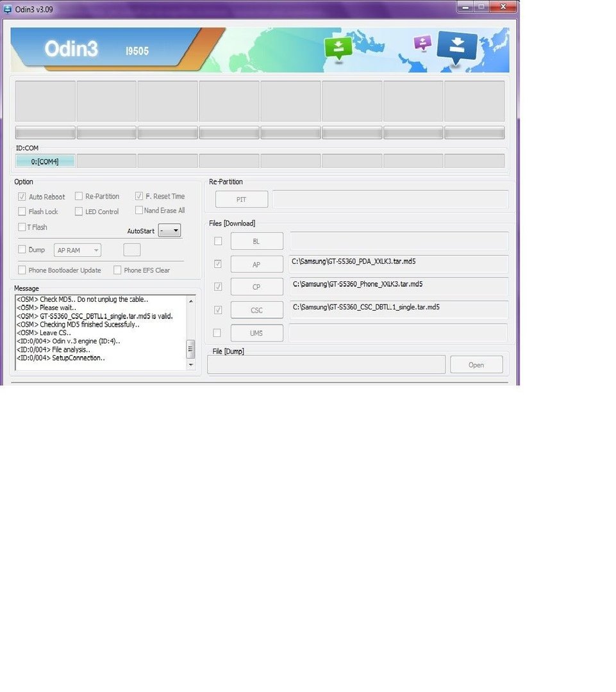Open the AutoStart dropdown
Viewport: 616px width, 692px height.
click(170, 231)
